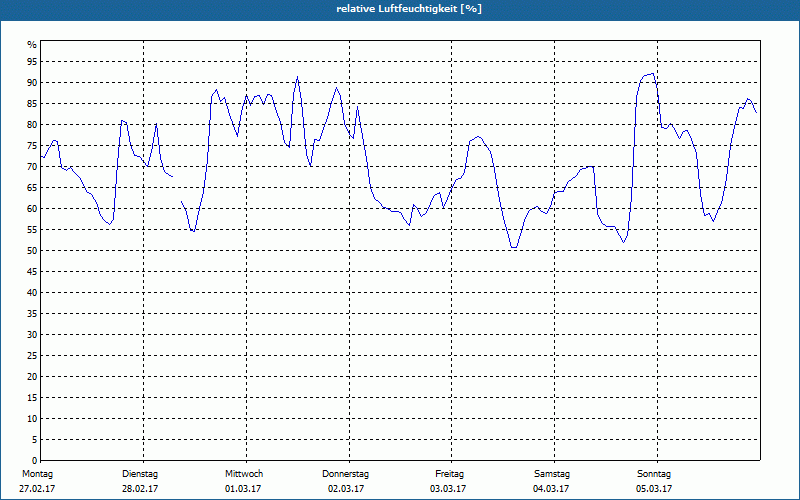This screenshot has width=800, height=500.
Task: Click the date label 04.03.17
Action: pos(551,489)
